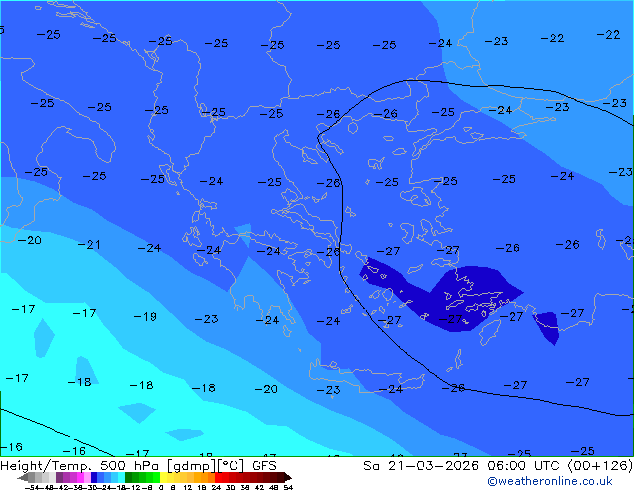Click the '-19' temperature value on map
The width and height of the screenshot is (634, 490).
145,317
